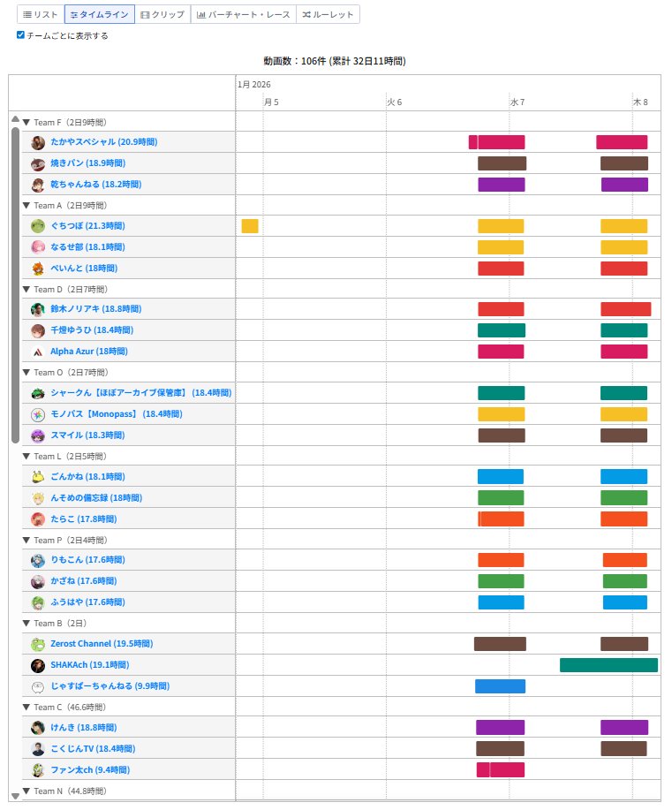
Task: Click Zerost Channel avatar icon
Action: point(38,644)
